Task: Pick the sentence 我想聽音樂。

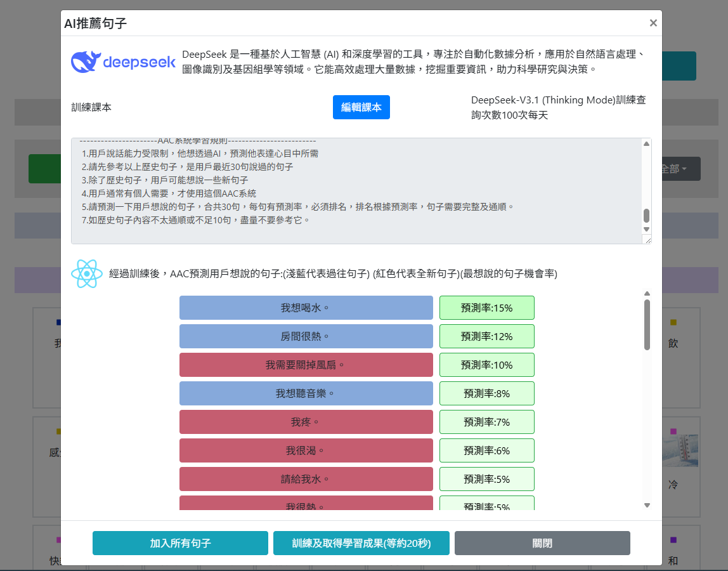Action: coord(306,393)
